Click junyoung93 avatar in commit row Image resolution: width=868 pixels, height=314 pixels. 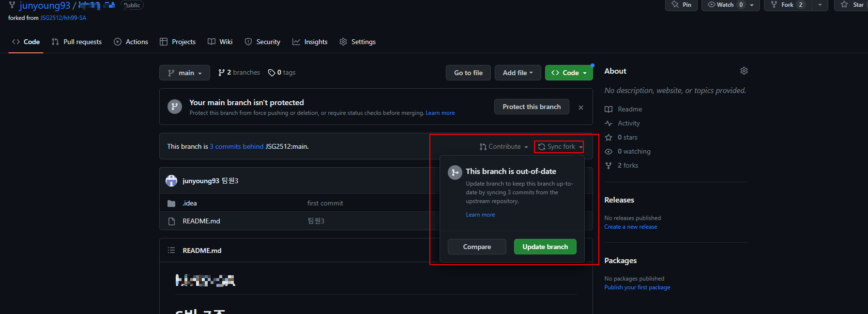point(171,181)
